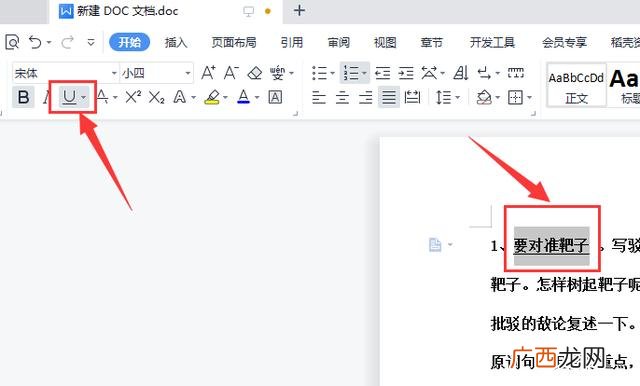640x386 pixels.
Task: Increase font size with A+ icon
Action: point(208,73)
